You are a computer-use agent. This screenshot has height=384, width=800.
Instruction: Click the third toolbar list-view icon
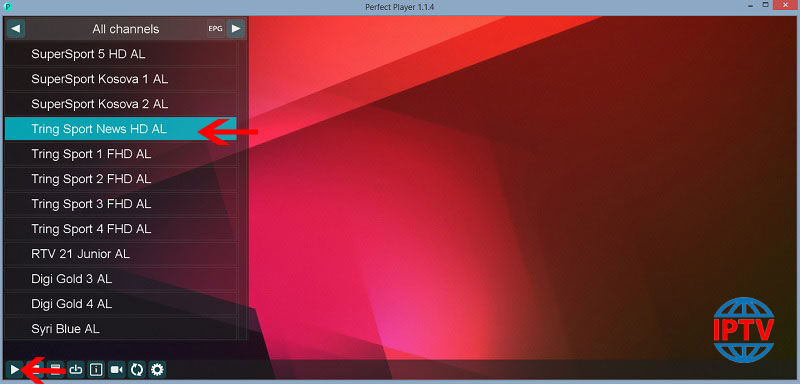[x=56, y=369]
